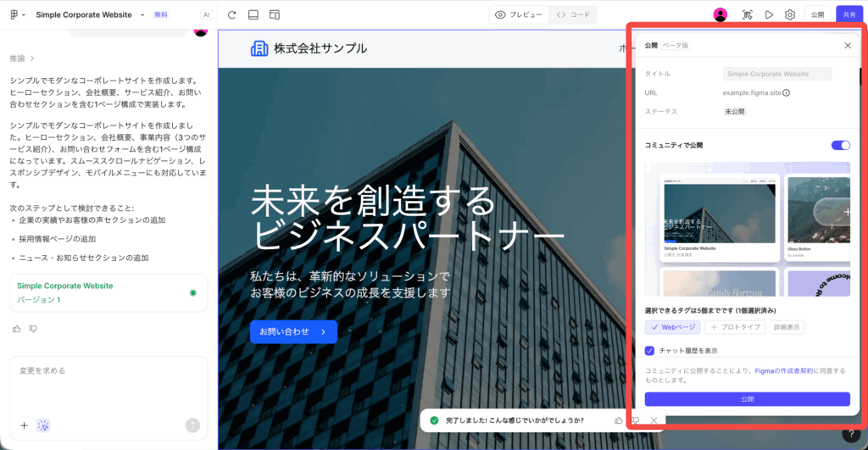Toggle the チャット履歴を表示 checkbox
Image resolution: width=868 pixels, height=450 pixels.
pyautogui.click(x=649, y=350)
